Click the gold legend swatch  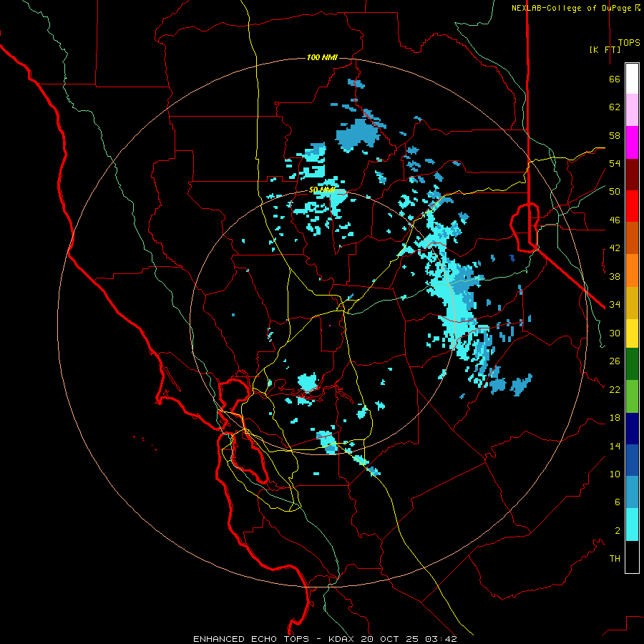(632, 303)
